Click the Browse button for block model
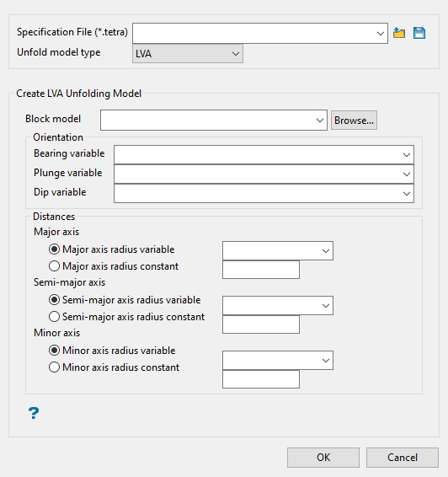448x477 pixels. coord(354,121)
